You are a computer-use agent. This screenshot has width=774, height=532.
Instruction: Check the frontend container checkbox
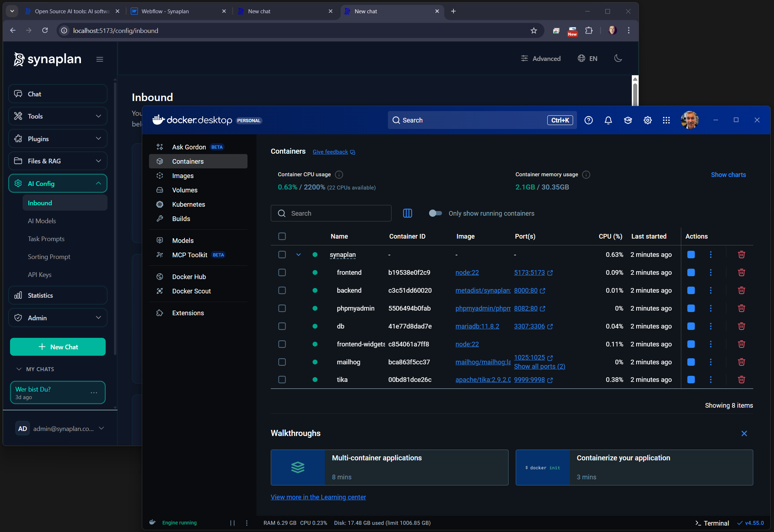tap(282, 272)
